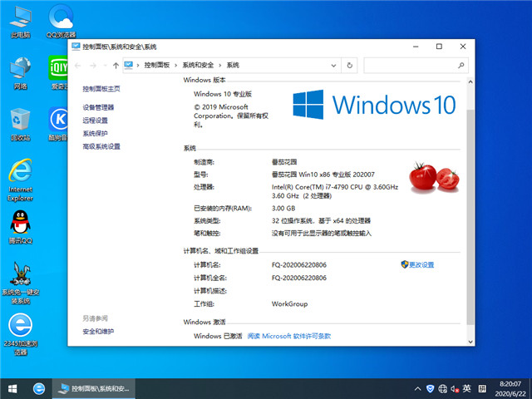Open the Internet Explorer desktop icon

[x=20, y=180]
